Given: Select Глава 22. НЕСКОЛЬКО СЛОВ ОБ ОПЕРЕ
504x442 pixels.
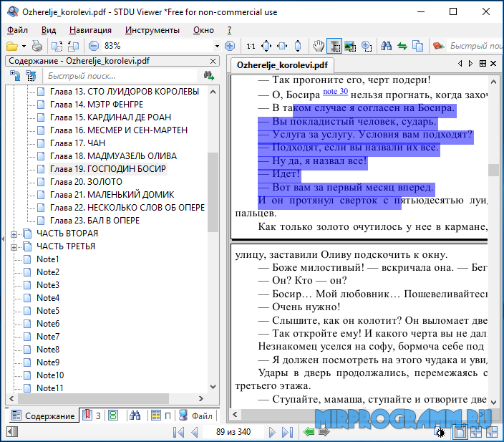Looking at the screenshot, I should click(x=127, y=208).
